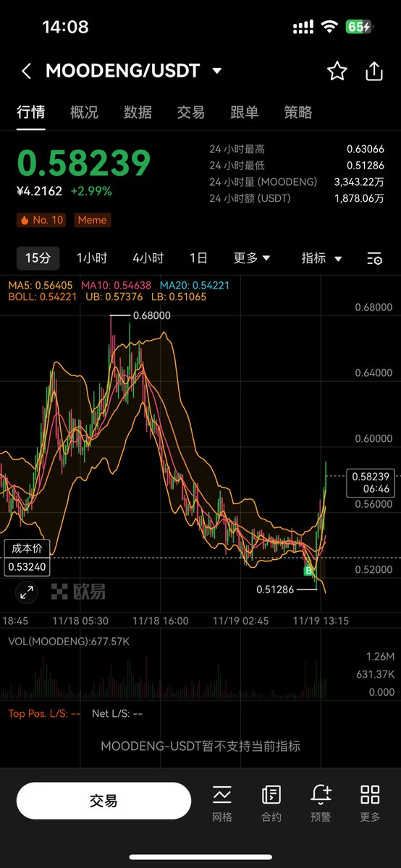Viewport: 401px width, 868px height.
Task: Switch to the 跟单 tab
Action: (245, 112)
